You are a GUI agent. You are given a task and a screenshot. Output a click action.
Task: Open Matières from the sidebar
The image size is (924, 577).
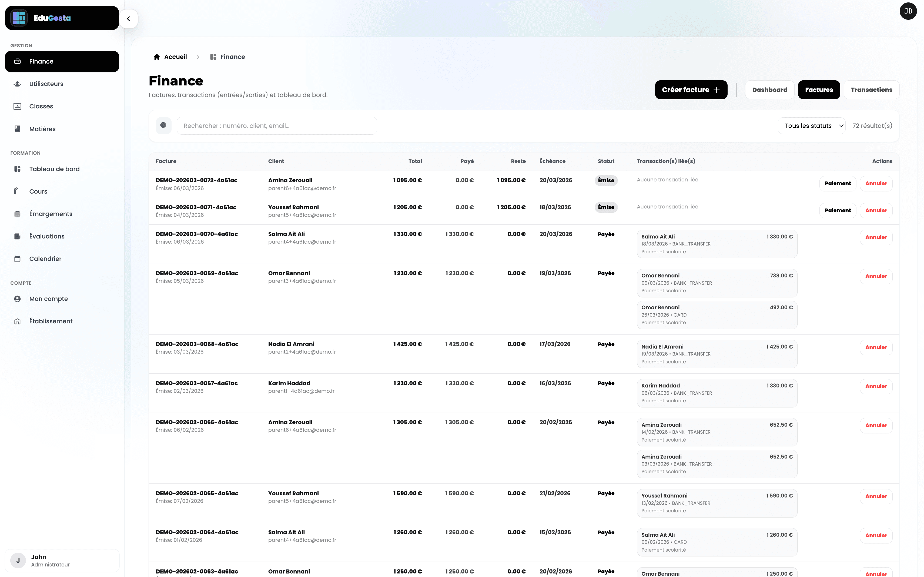pos(42,129)
